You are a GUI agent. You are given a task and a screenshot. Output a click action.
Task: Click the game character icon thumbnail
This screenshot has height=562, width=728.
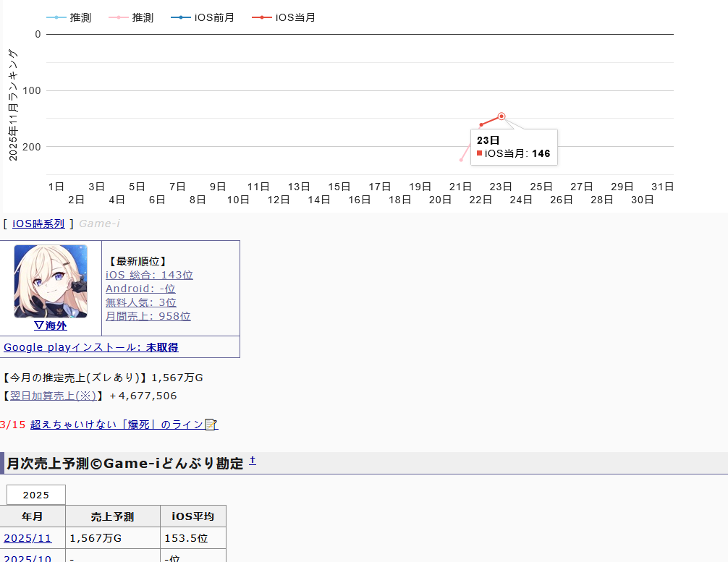(x=51, y=281)
